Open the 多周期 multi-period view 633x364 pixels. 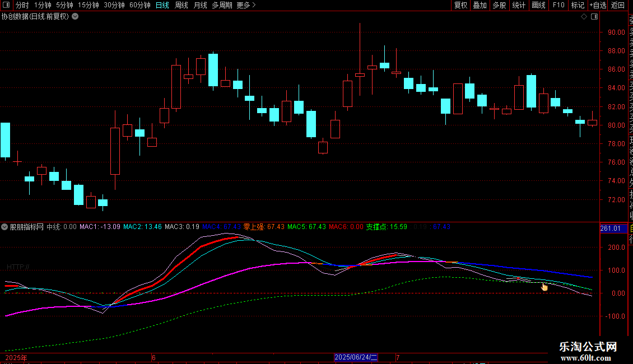pos(222,6)
